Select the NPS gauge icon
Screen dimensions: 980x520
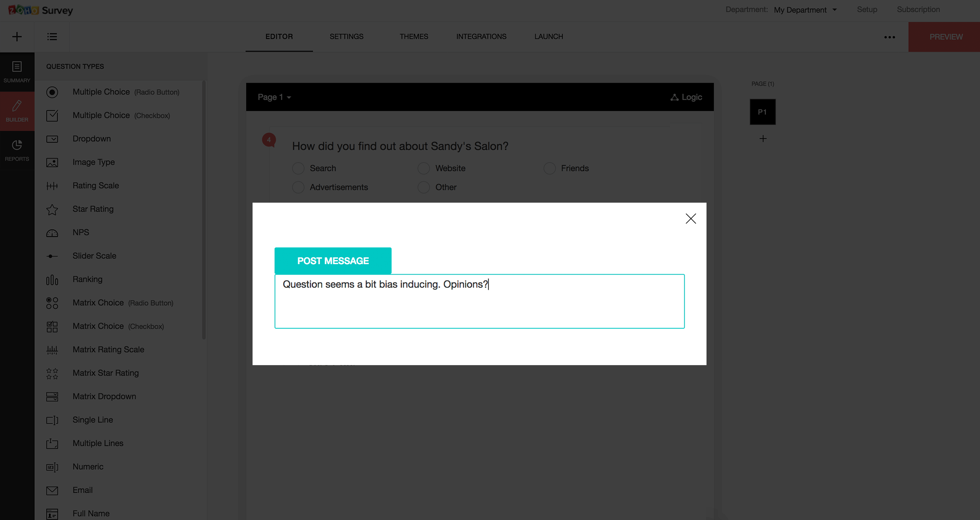point(52,233)
